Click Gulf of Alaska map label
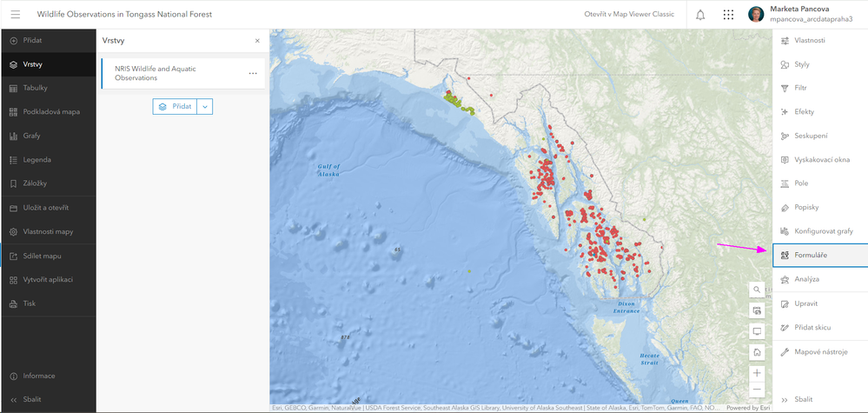Screen dimensions: 868x413 coord(328,170)
